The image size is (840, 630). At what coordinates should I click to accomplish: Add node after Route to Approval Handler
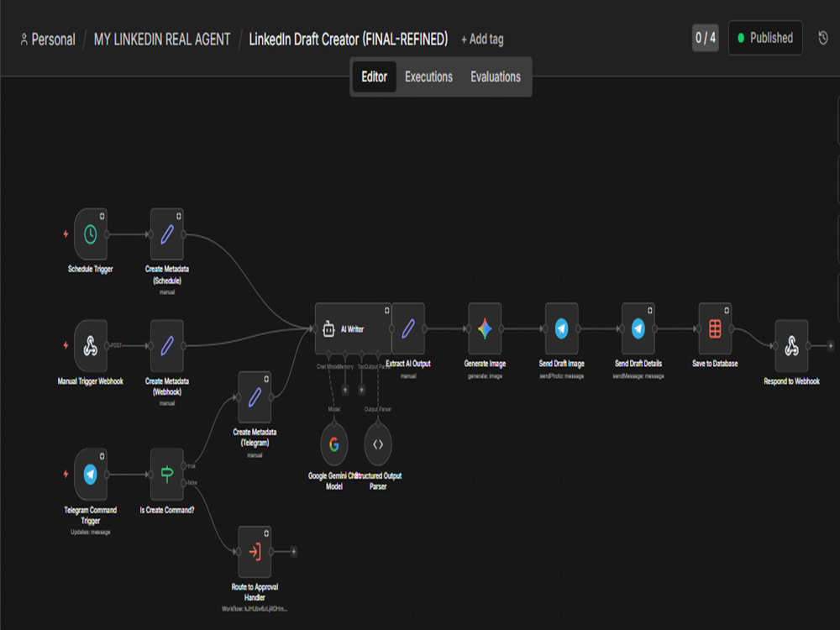coord(293,551)
